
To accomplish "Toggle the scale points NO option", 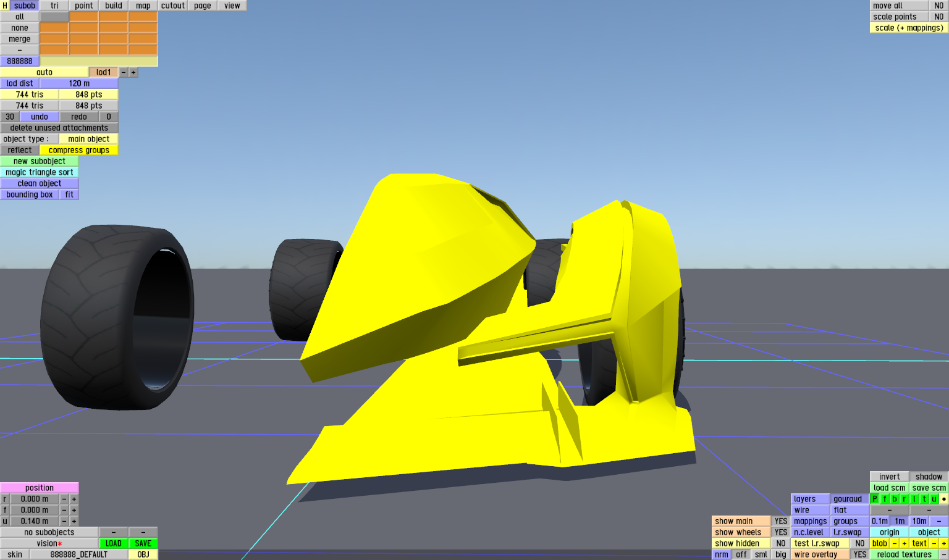I will pyautogui.click(x=939, y=17).
